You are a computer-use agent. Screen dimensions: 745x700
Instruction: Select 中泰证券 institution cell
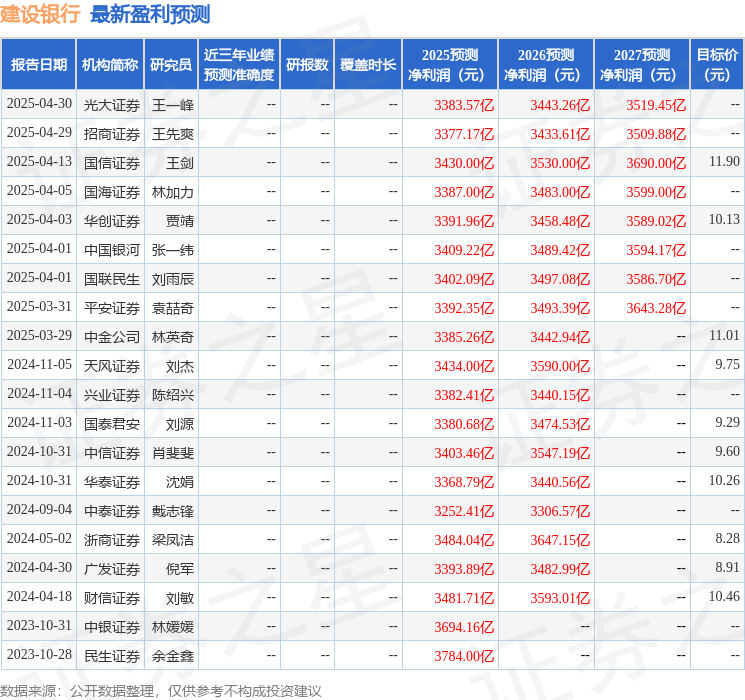112,511
